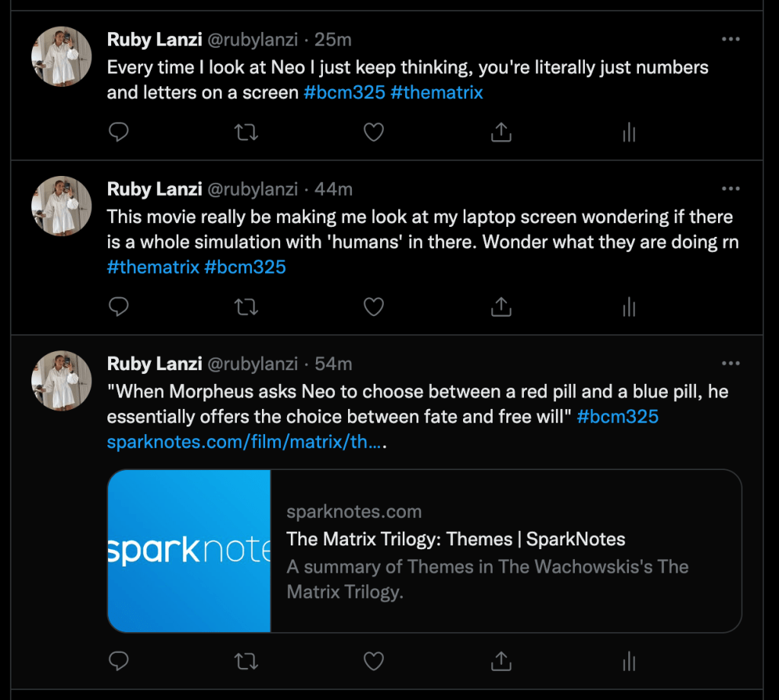The width and height of the screenshot is (779, 700).
Task: Open more options on the 44m tweet
Action: point(730,189)
